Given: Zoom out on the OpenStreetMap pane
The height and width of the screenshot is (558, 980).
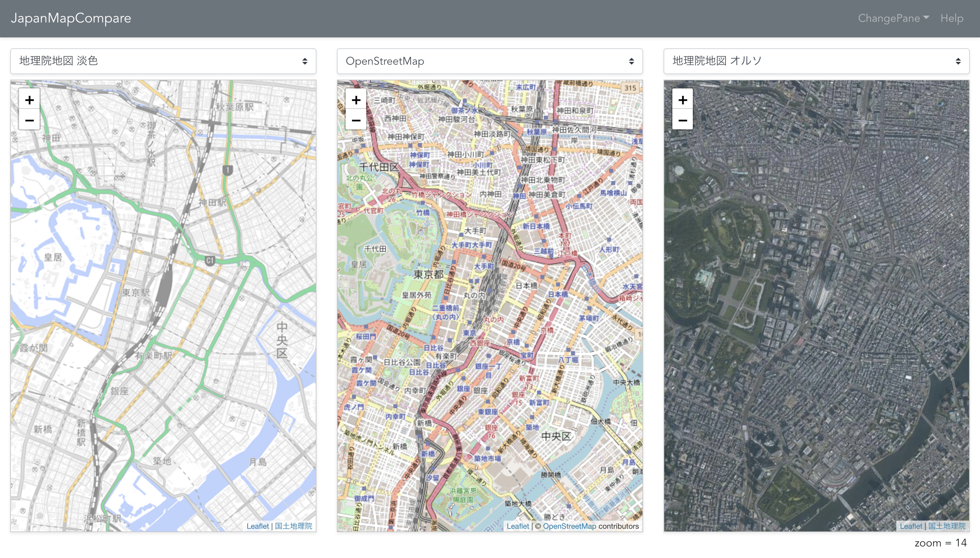Looking at the screenshot, I should pyautogui.click(x=356, y=120).
